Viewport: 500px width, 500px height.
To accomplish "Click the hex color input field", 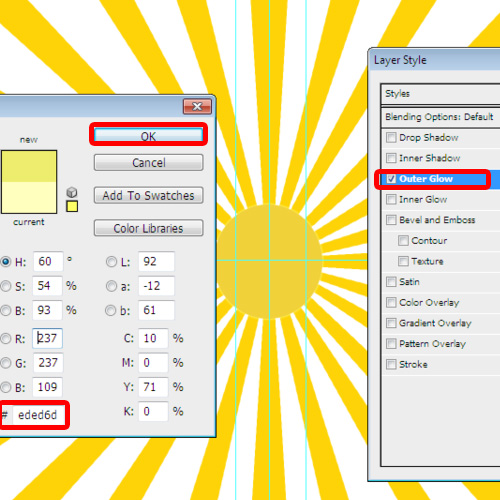I will click(38, 415).
